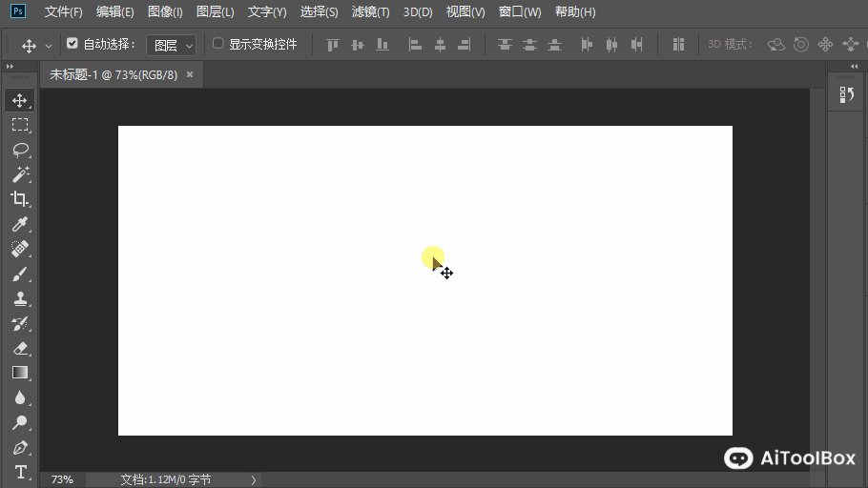Click the 文档:1.12M/0 字节 status text
The width and height of the screenshot is (868, 488).
(166, 479)
